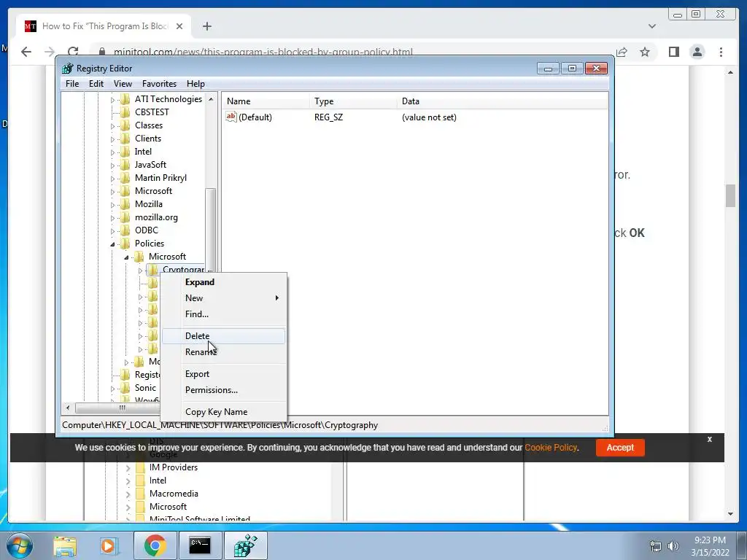Open the Favorites menu in Registry Editor
This screenshot has width=747, height=560.
(x=159, y=84)
